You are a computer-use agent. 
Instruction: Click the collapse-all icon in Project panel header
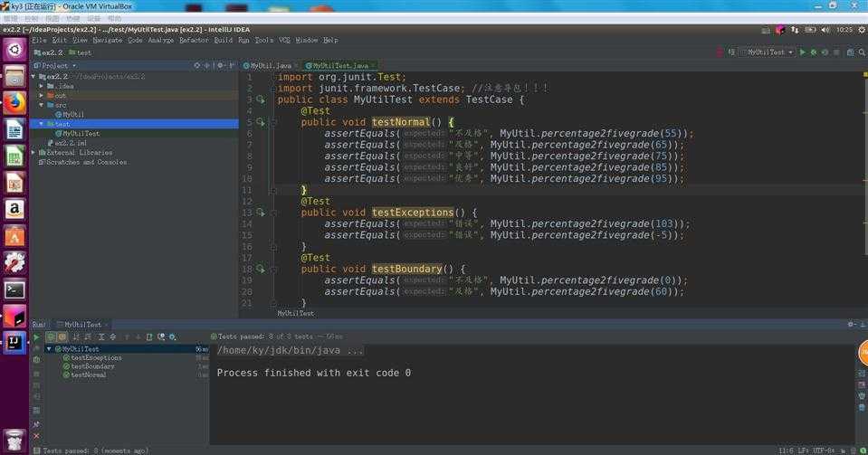coord(207,65)
